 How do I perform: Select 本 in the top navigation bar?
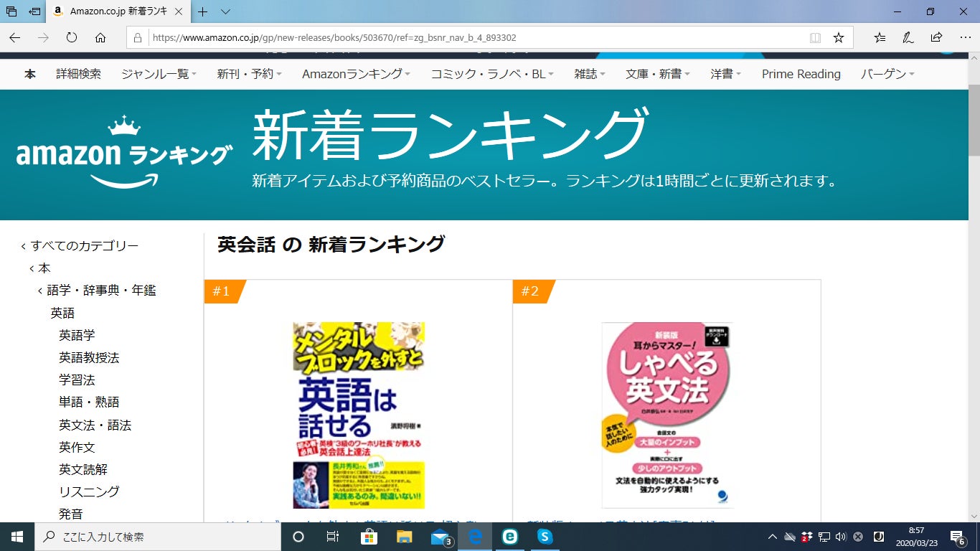pyautogui.click(x=30, y=74)
